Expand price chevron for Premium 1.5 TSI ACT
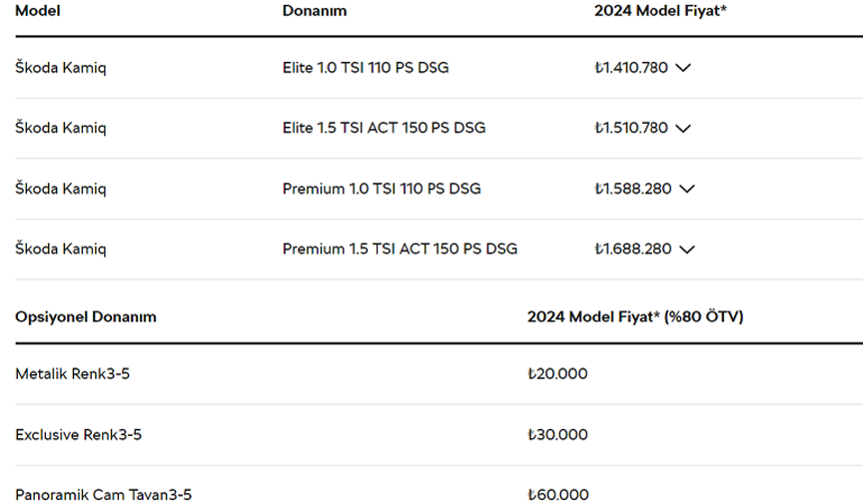The height and width of the screenshot is (504, 863). point(687,250)
